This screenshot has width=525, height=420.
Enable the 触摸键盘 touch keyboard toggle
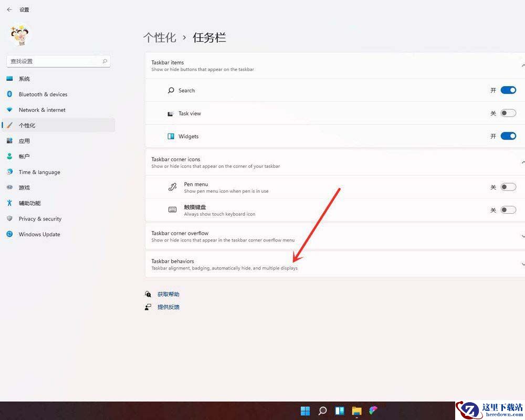pos(508,210)
